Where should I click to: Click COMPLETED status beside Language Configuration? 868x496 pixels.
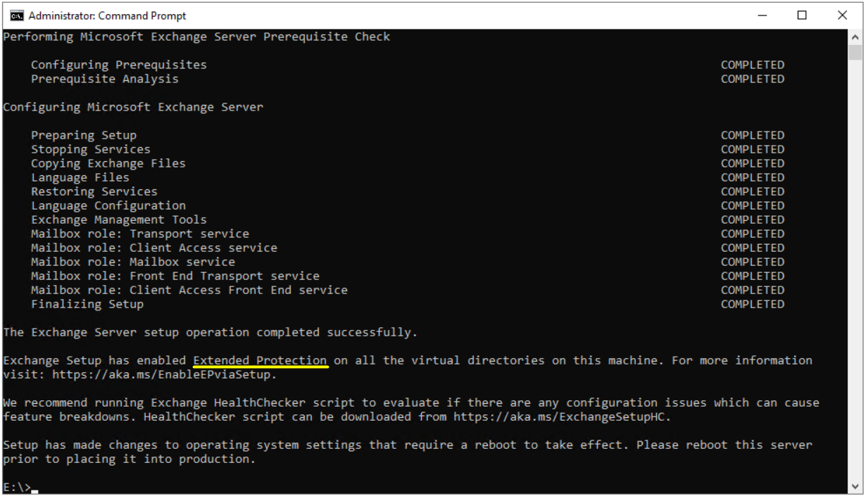753,205
